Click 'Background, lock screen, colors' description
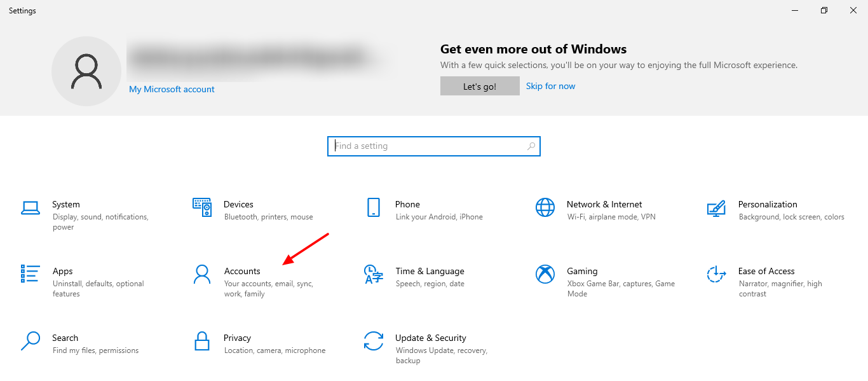Image resolution: width=868 pixels, height=381 pixels. tap(792, 217)
